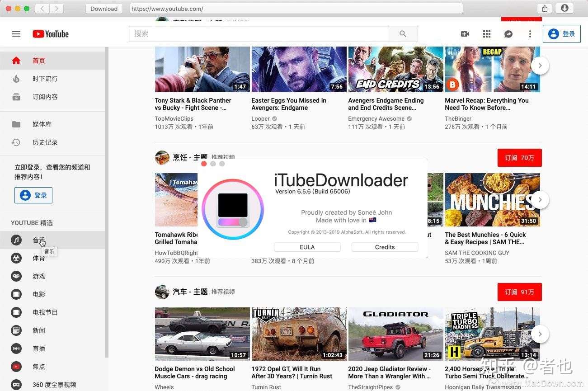
Task: Open SAM THE COOKING GUY channel link
Action: coord(477,253)
